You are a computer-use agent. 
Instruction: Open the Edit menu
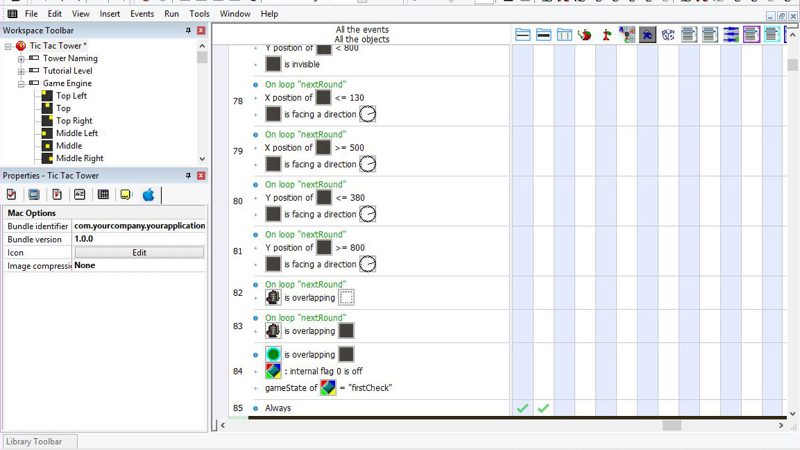coord(55,14)
